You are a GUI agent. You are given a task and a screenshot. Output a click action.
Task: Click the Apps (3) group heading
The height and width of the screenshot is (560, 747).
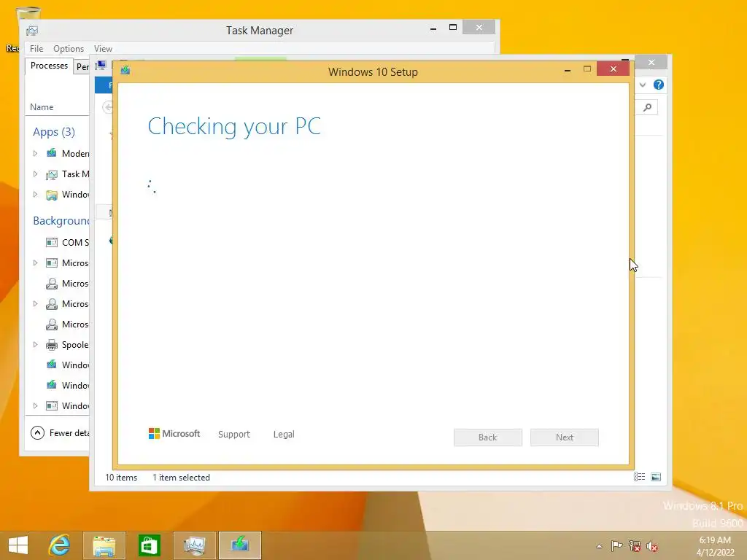point(54,132)
